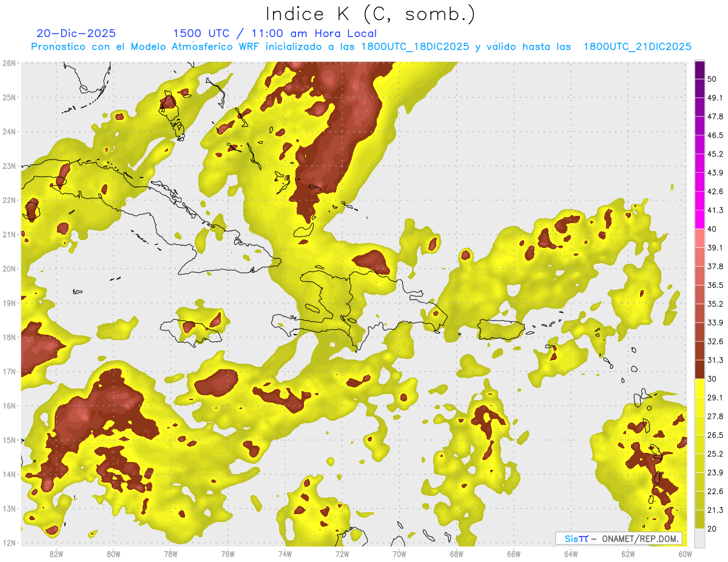Click the salmon color bar segment between 39.1 and 40
Screen dimensions: 728x562
[x=699, y=238]
